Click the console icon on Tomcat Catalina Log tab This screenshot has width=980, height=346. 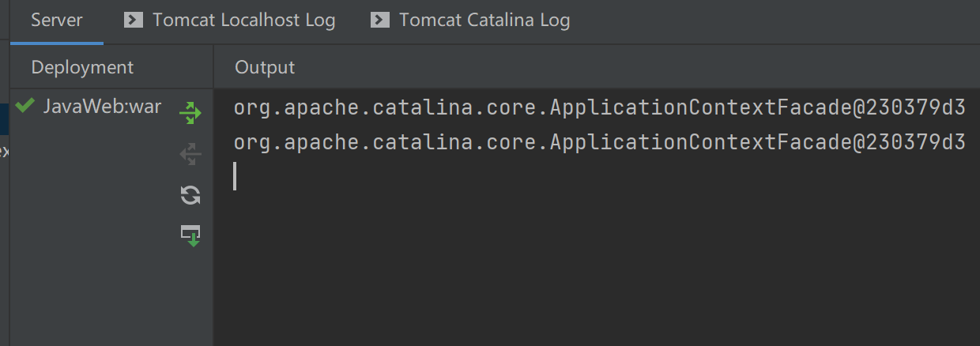[380, 20]
